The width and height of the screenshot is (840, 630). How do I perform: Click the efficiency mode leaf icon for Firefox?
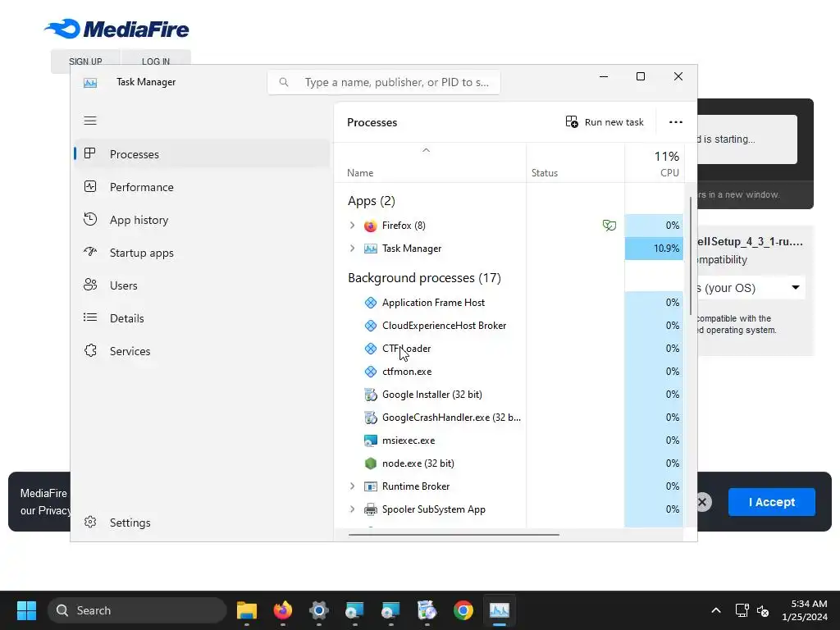(x=609, y=226)
